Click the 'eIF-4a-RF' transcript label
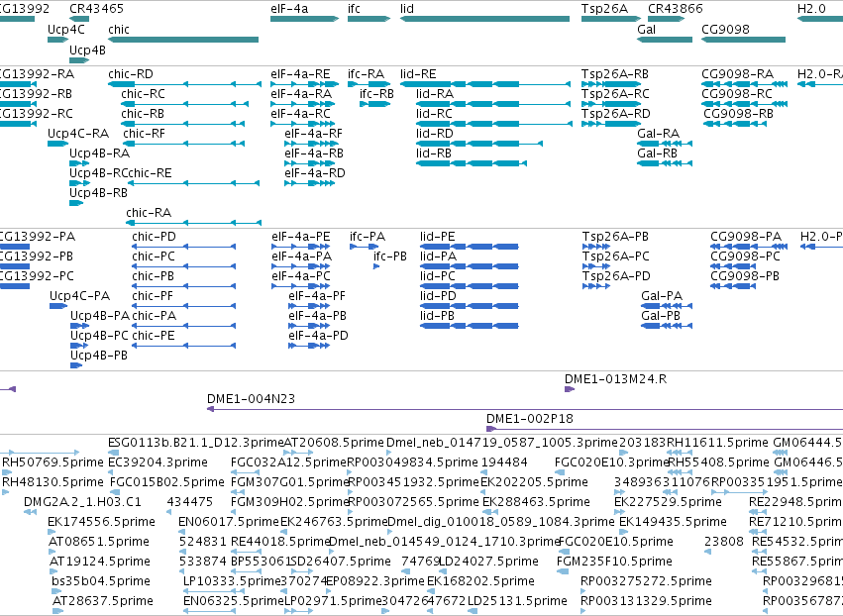Viewport: 843px width, 616px height. tap(313, 134)
